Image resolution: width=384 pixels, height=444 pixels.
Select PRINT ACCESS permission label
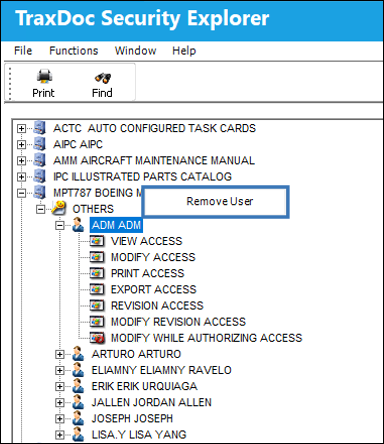[x=147, y=273]
